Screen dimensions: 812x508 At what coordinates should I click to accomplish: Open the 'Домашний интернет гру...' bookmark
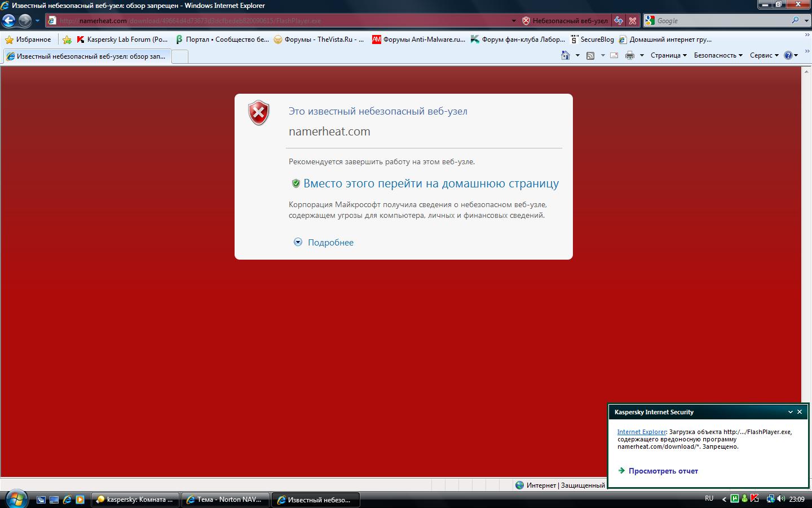tap(665, 40)
